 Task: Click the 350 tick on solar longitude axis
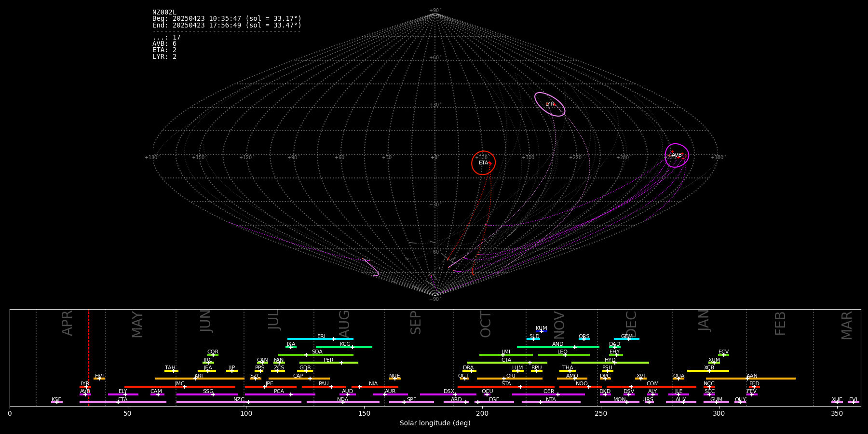click(x=837, y=413)
